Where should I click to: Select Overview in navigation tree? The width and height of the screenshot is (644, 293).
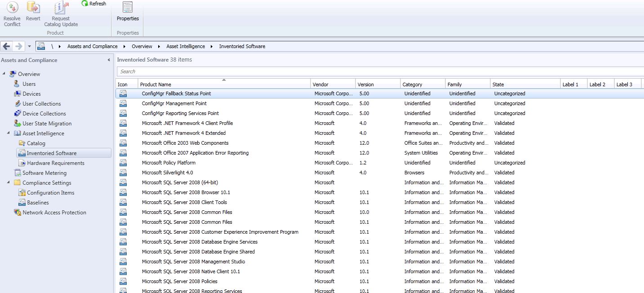tap(29, 74)
